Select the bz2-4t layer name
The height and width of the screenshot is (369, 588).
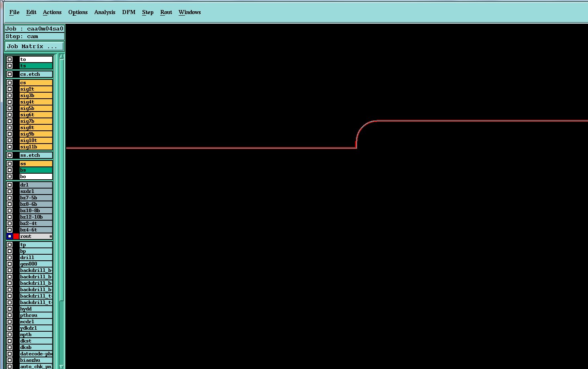[x=36, y=223]
